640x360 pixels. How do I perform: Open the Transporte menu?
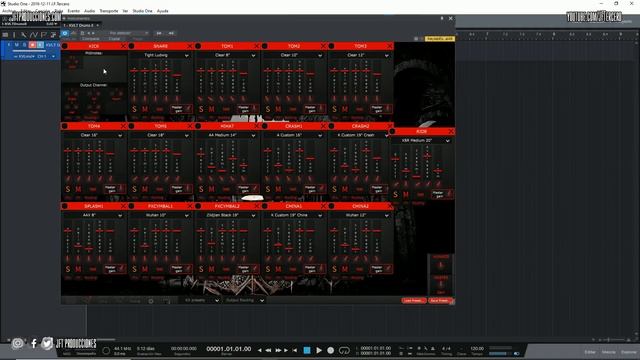[x=109, y=11]
